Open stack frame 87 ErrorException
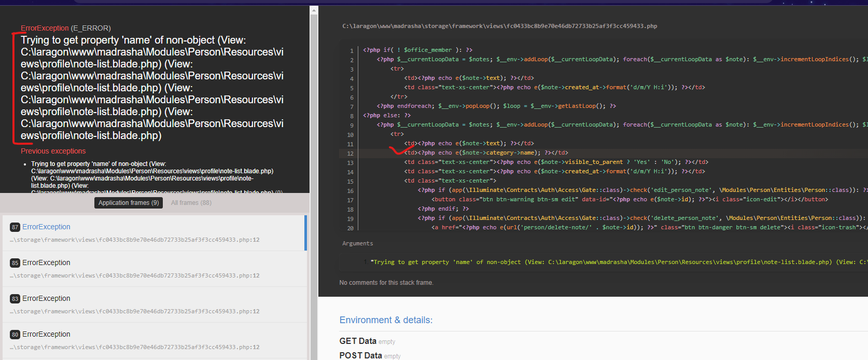 click(155, 233)
